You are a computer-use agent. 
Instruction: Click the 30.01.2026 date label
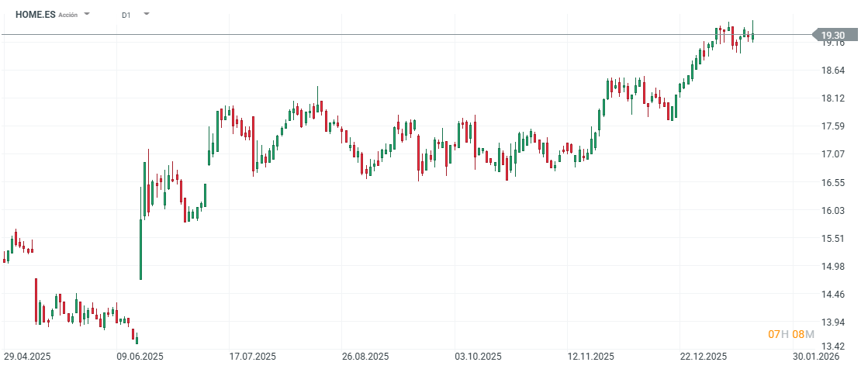[x=815, y=356]
